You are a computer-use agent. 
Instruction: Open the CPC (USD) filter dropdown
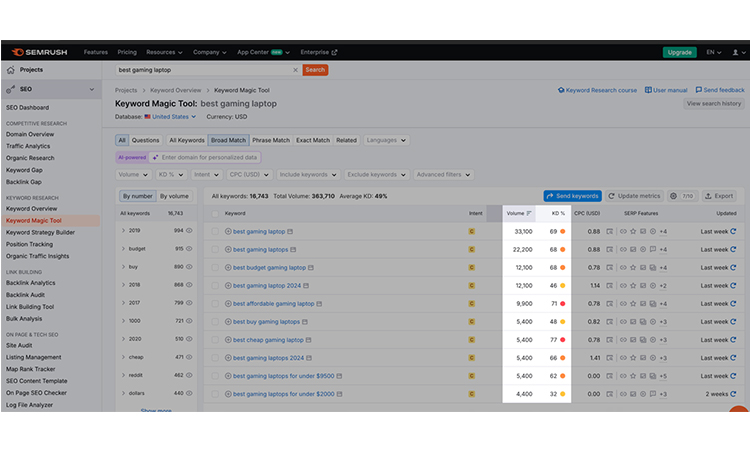pyautogui.click(x=249, y=175)
